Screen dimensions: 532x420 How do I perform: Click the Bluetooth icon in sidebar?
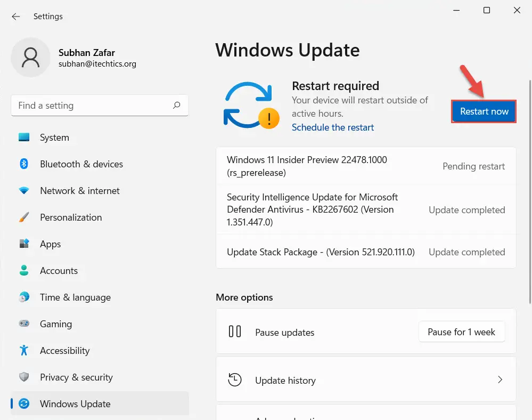tap(24, 164)
